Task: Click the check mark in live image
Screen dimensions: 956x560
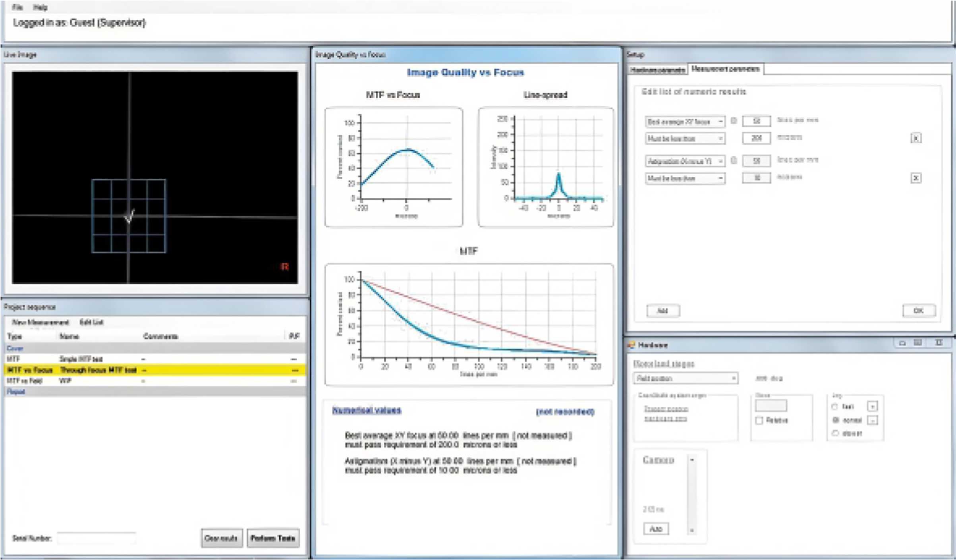Action: (x=129, y=216)
